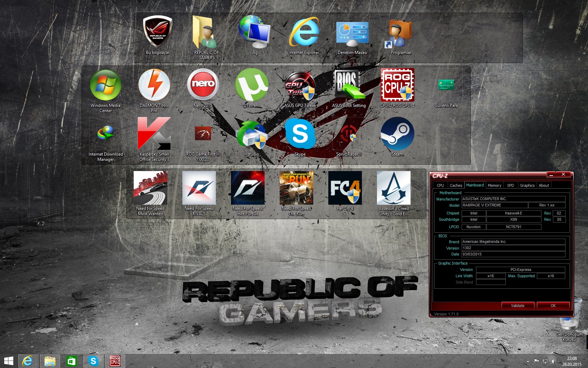
Task: Launch the Far Cry 4 shortcut
Action: (x=345, y=188)
